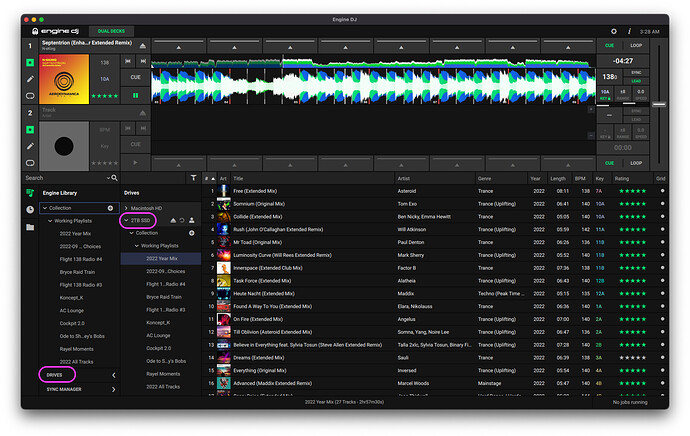Click the loop icon on deck 2
The image size is (690, 436).
click(x=30, y=163)
